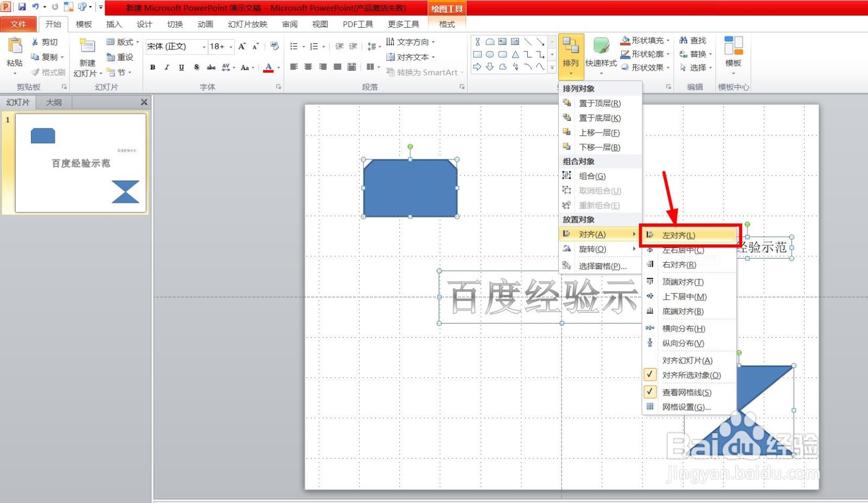
Task: Click New Slide (新建幻灯片) icon
Action: coord(87,47)
